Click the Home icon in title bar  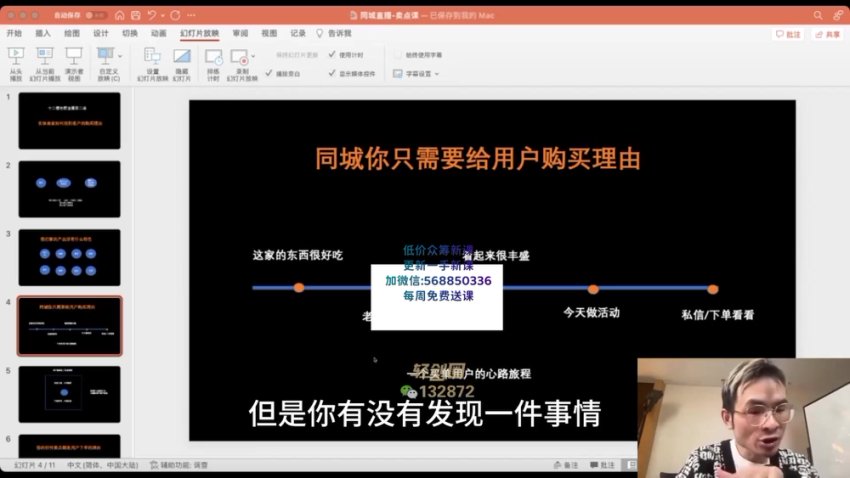(x=119, y=15)
